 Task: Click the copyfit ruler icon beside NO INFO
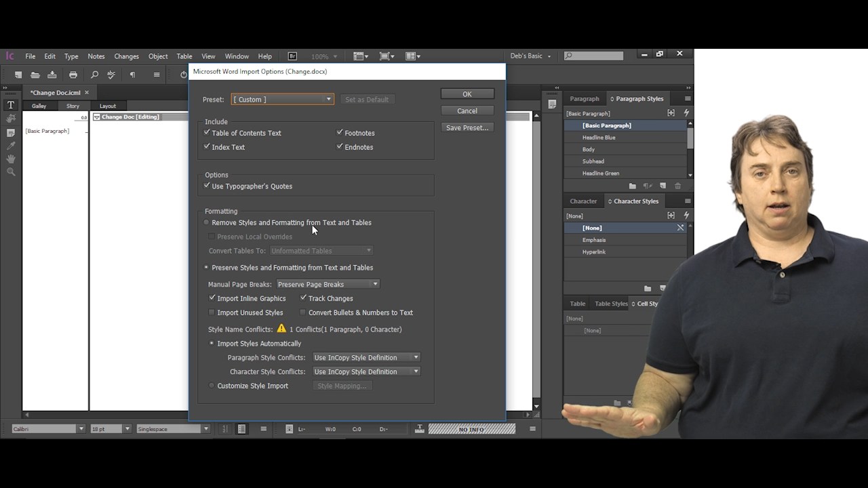(420, 428)
